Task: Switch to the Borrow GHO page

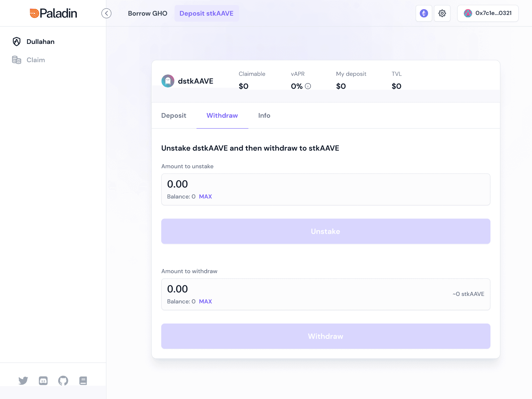Action: 148,13
